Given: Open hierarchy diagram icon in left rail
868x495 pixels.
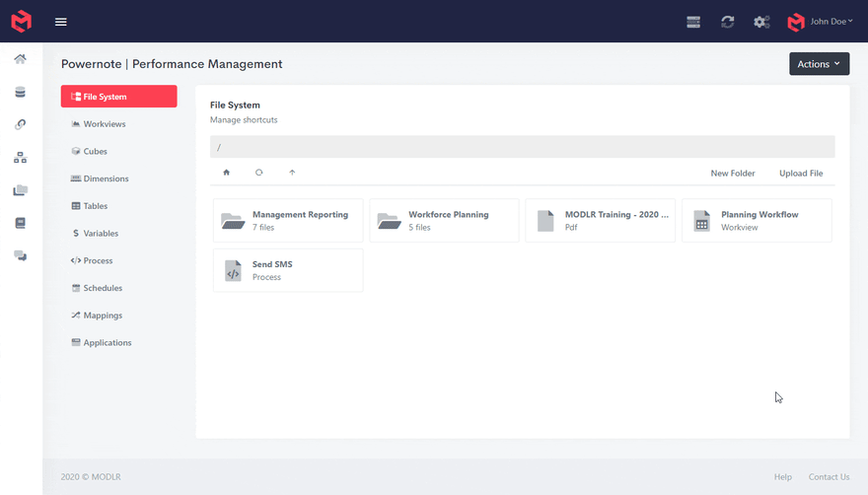Looking at the screenshot, I should 21,158.
